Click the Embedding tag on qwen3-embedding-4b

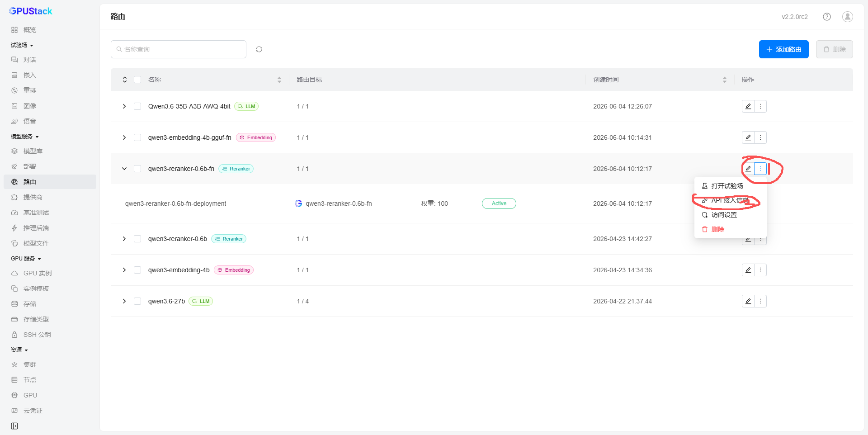(234, 270)
